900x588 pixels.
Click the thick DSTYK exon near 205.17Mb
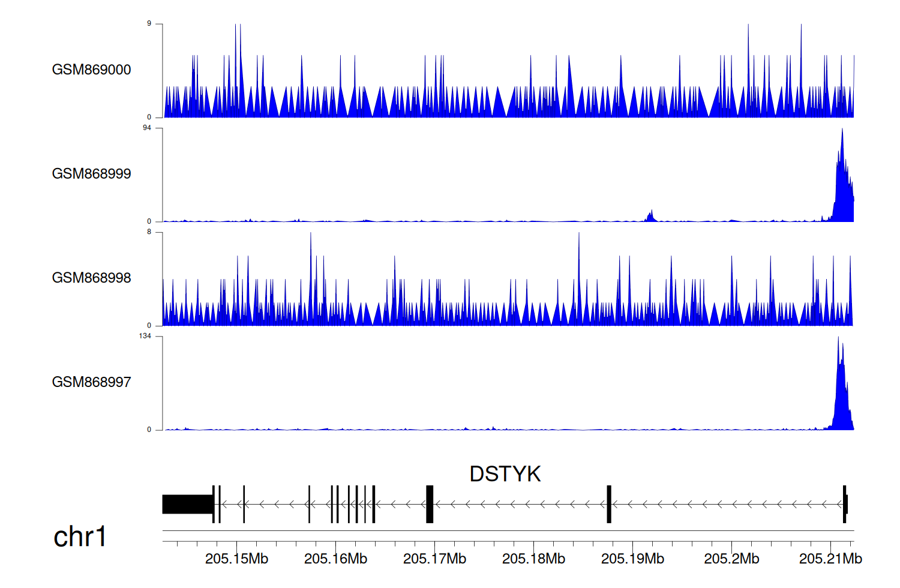click(430, 504)
